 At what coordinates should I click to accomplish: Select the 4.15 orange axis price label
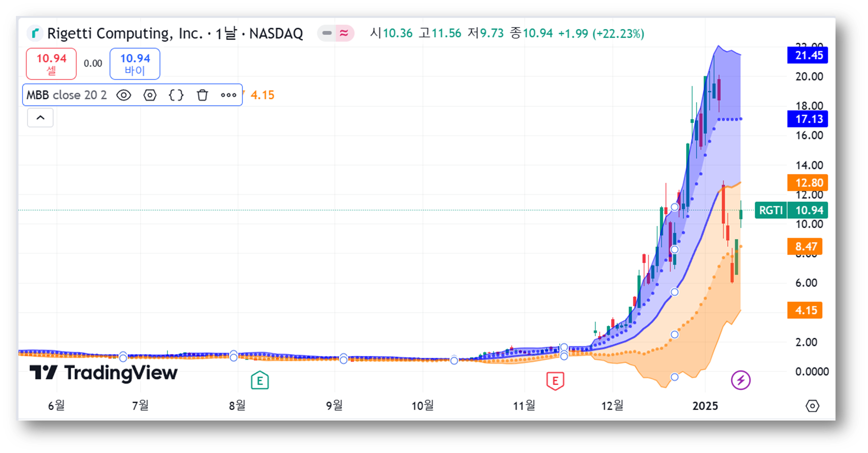pyautogui.click(x=805, y=310)
